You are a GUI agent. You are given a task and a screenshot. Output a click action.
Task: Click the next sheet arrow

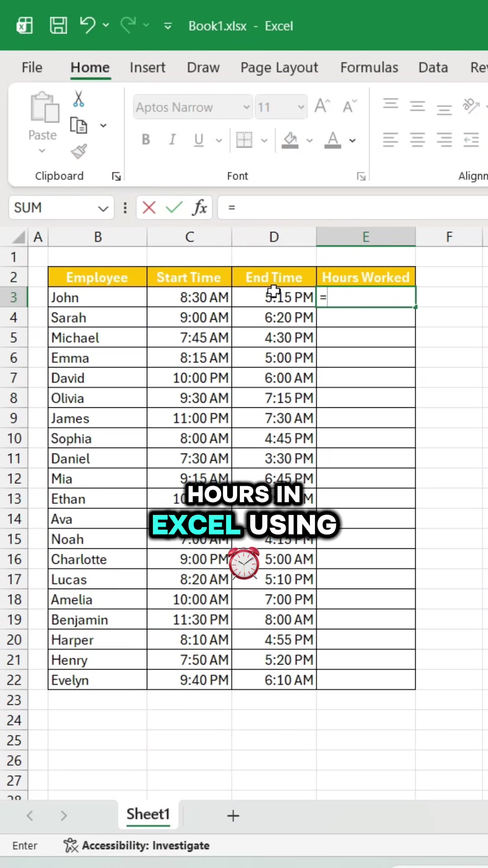point(64,816)
